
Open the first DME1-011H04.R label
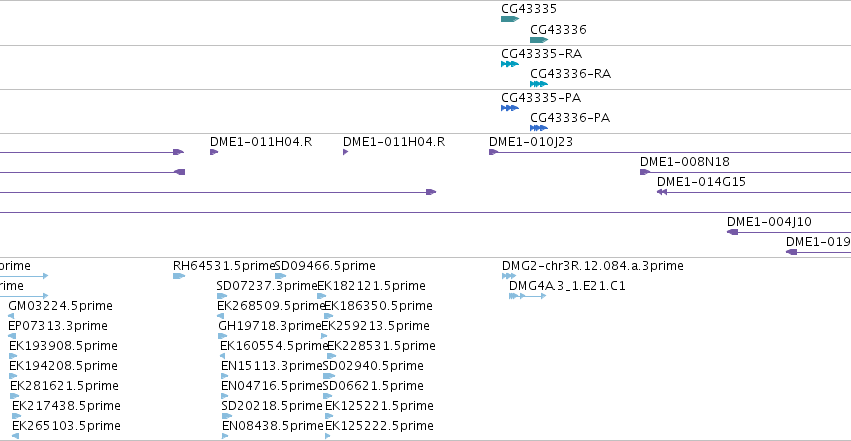(261, 142)
